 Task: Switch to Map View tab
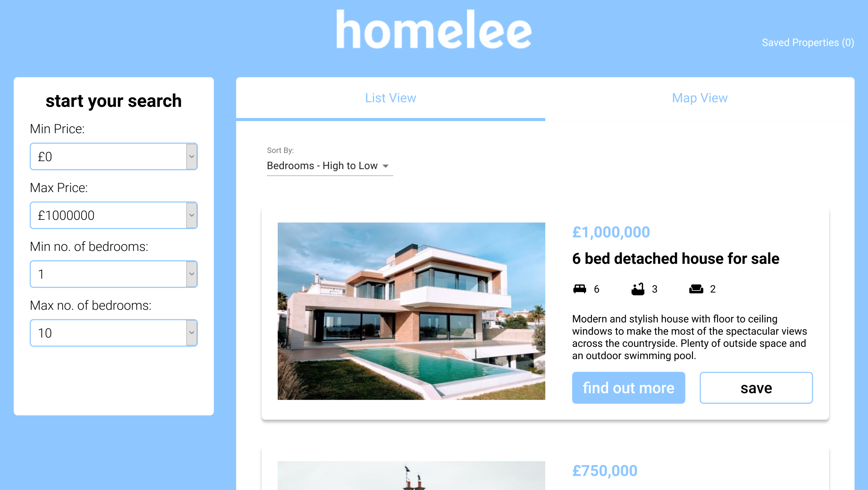point(700,98)
